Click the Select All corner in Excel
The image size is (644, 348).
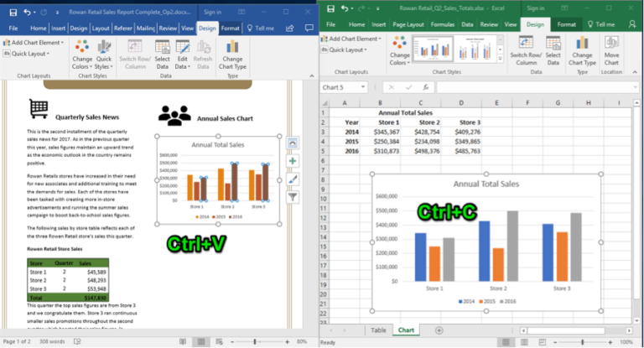[325, 102]
